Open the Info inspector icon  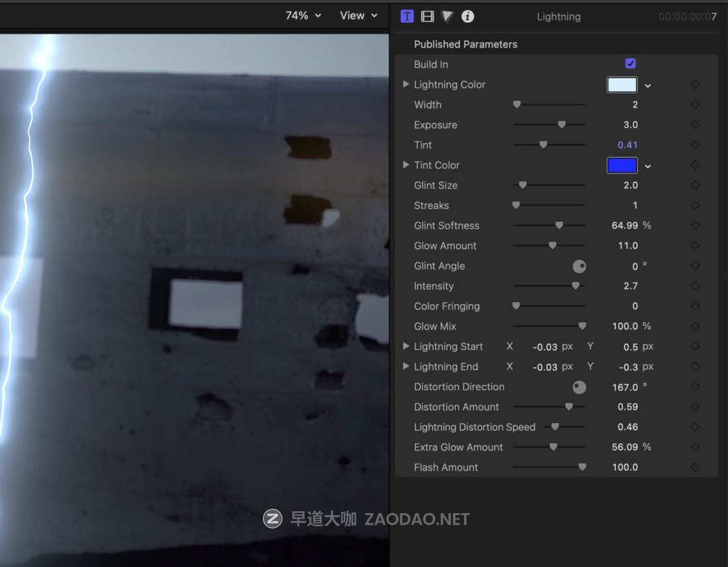point(468,16)
